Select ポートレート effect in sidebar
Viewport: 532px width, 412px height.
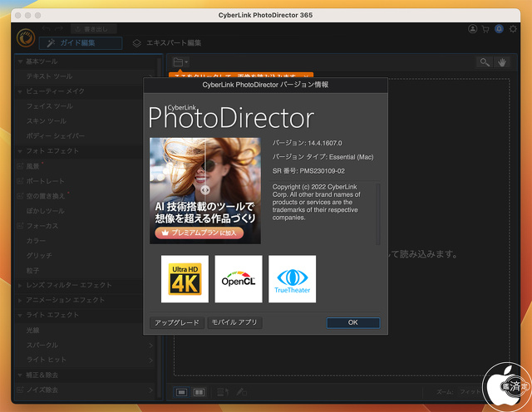[45, 181]
